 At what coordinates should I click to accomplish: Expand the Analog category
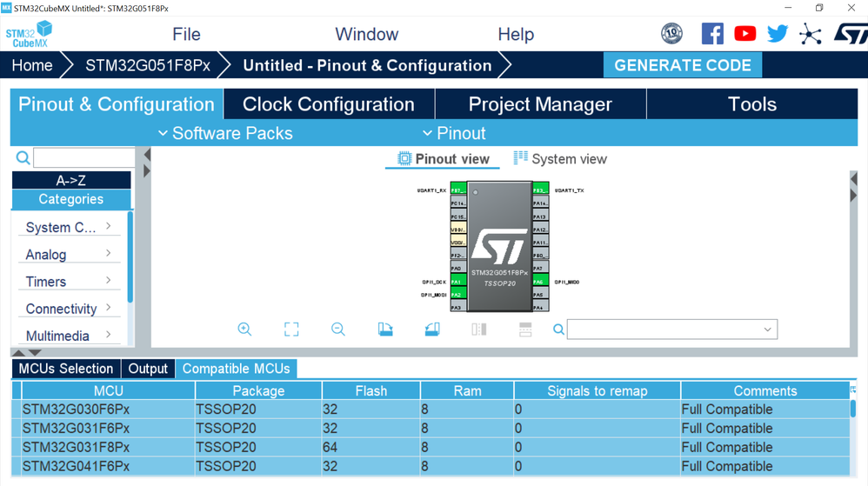69,254
